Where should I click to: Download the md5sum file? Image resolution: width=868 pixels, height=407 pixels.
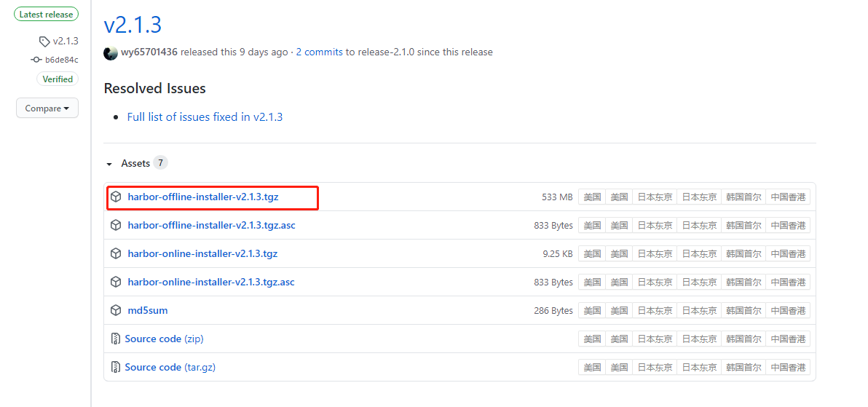(x=148, y=310)
